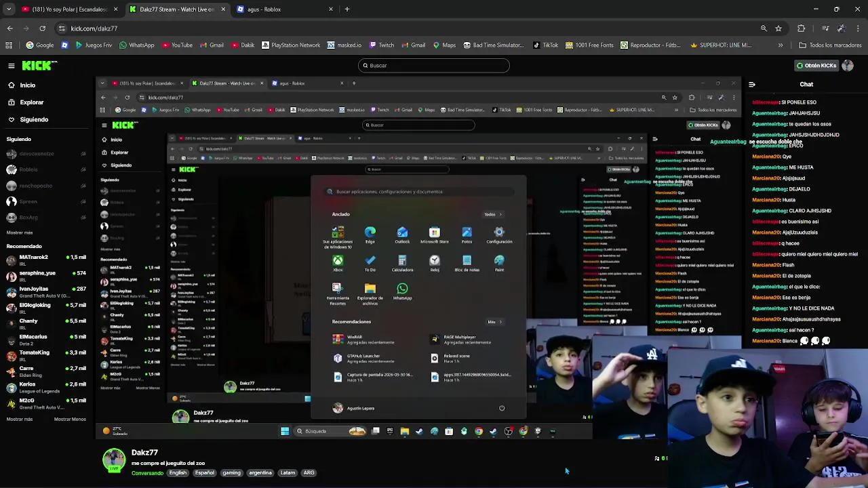Screen dimensions: 868x488
Task: Switch to the agus - Roblox tab
Action: [x=283, y=9]
